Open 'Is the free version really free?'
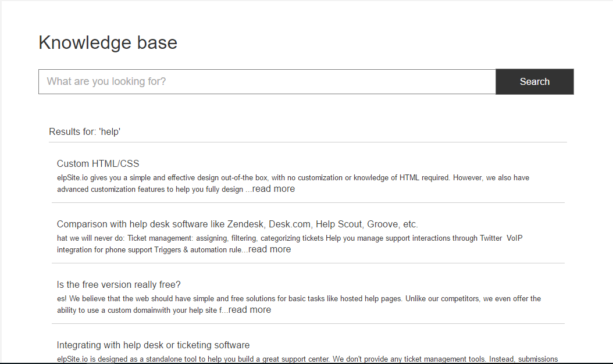The image size is (613, 364). click(x=119, y=284)
